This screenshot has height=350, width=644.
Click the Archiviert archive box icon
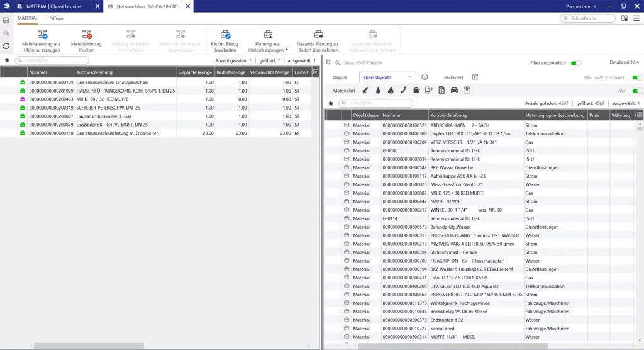click(475, 77)
